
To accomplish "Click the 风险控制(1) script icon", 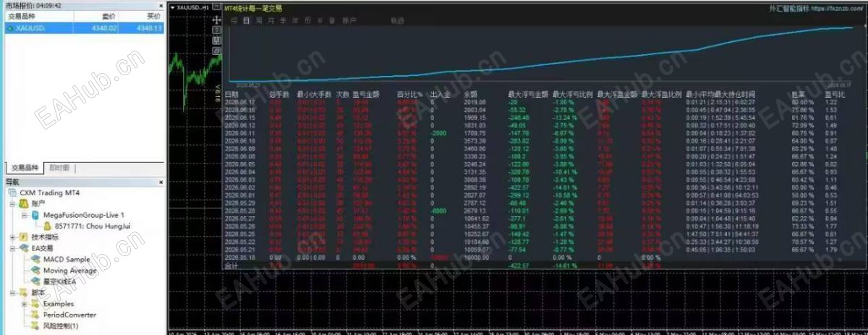I will point(35,326).
